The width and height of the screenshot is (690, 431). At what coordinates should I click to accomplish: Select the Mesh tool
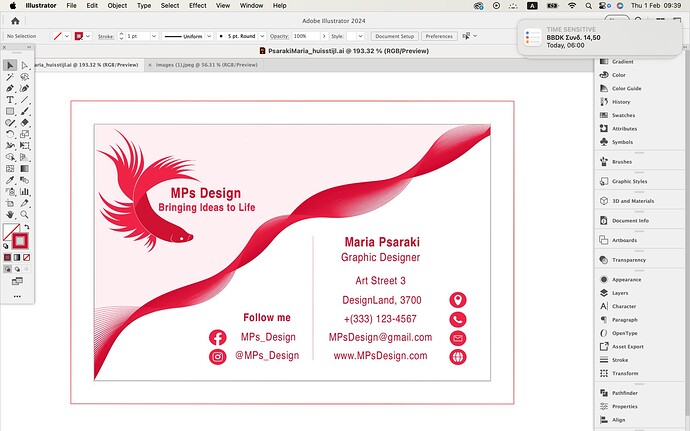pos(10,169)
